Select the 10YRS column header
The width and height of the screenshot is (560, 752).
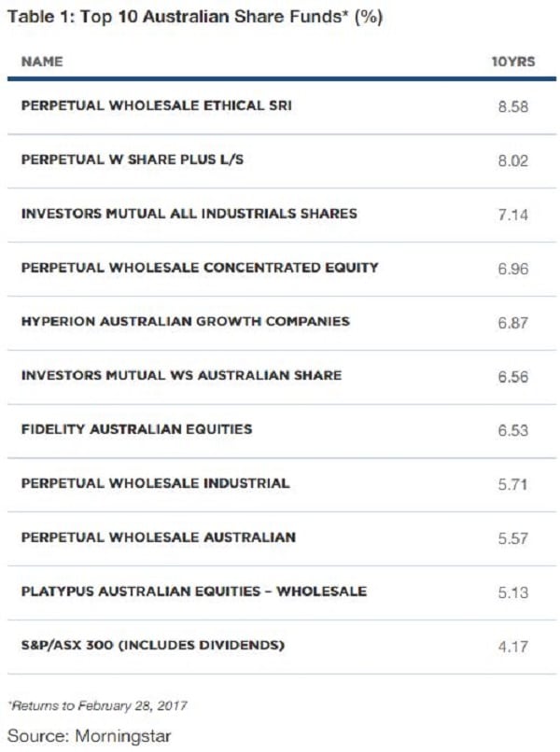511,62
